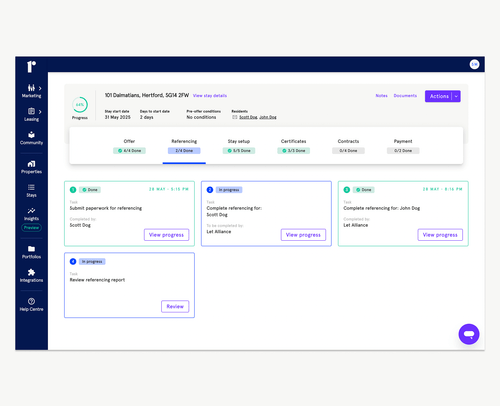Click Let Alliance on Scott Dog card
500x406 pixels.
point(219,232)
